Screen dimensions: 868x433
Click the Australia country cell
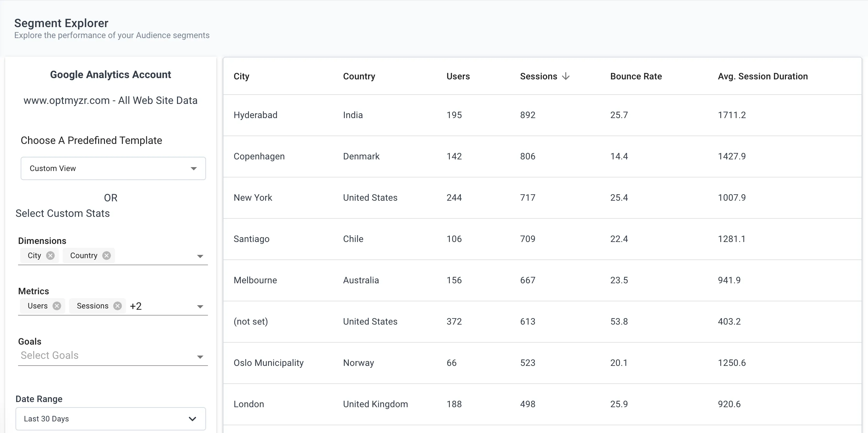click(361, 280)
